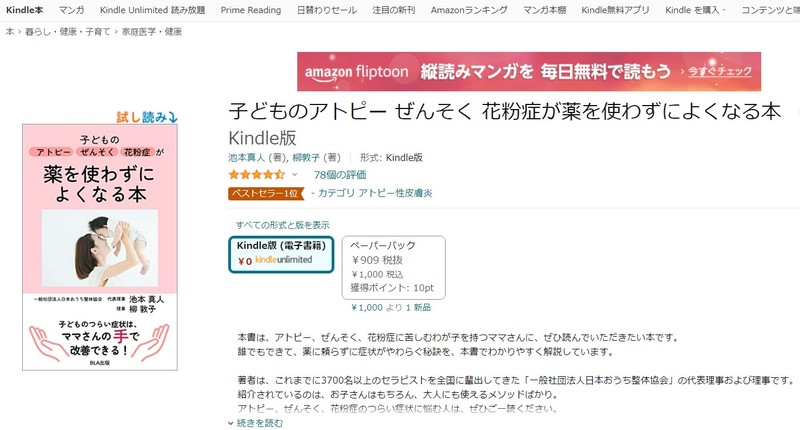This screenshot has height=430, width=800.
Task: Open the マンガ tab in top navigation
Action: coord(71,10)
